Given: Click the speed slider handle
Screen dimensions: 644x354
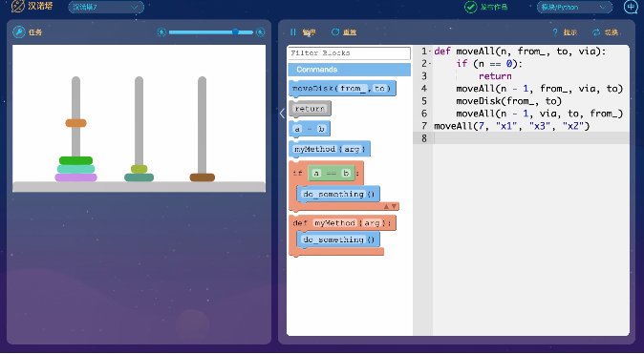Looking at the screenshot, I should click(235, 32).
